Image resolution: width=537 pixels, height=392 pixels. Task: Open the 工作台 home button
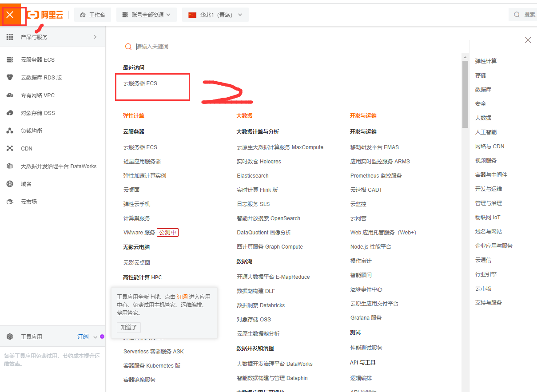coord(92,15)
